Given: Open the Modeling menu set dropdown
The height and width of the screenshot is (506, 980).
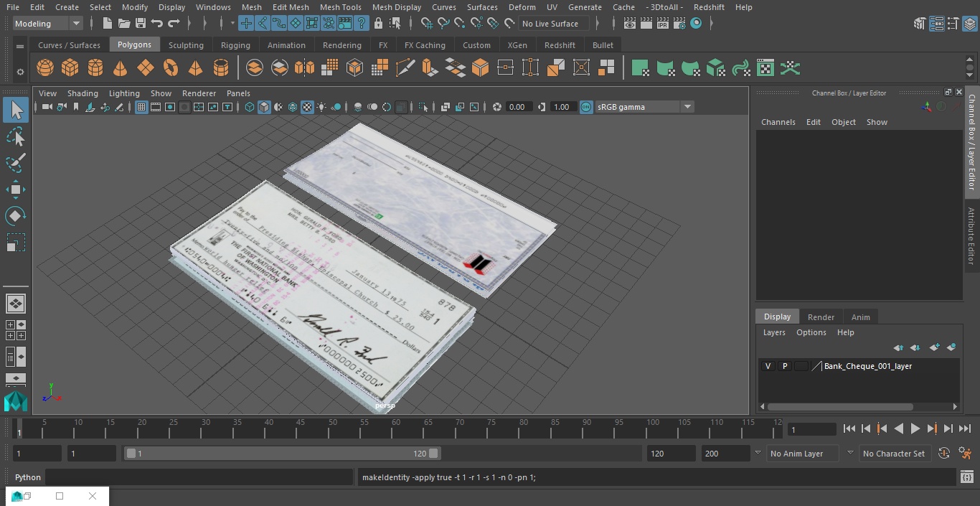Looking at the screenshot, I should point(48,24).
